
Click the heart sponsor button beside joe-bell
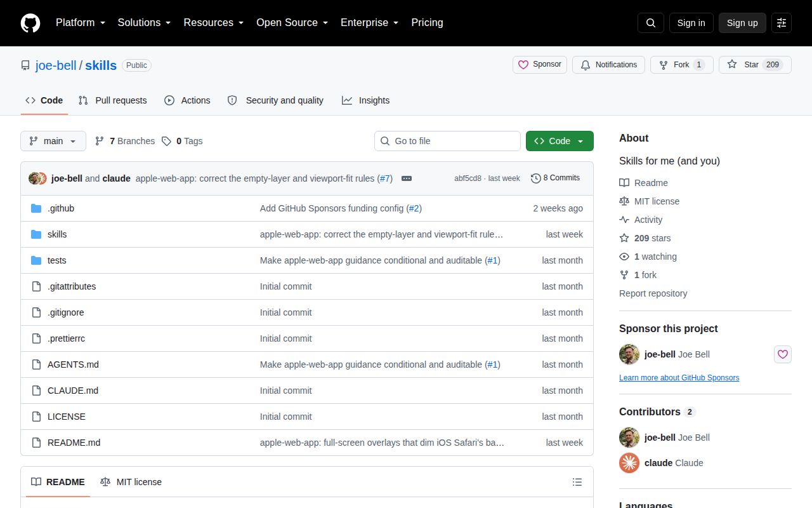point(783,354)
